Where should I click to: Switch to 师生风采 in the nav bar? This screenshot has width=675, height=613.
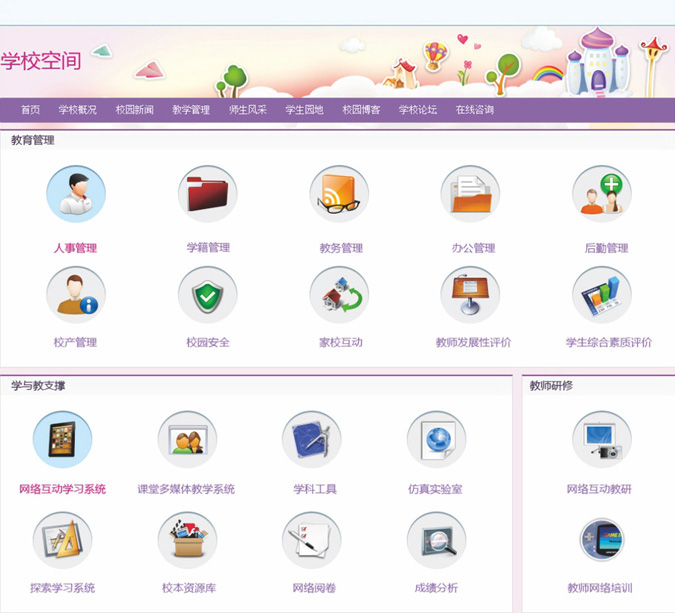click(x=248, y=110)
